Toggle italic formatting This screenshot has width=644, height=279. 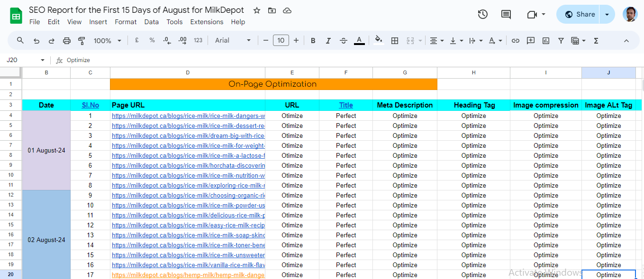pos(328,41)
